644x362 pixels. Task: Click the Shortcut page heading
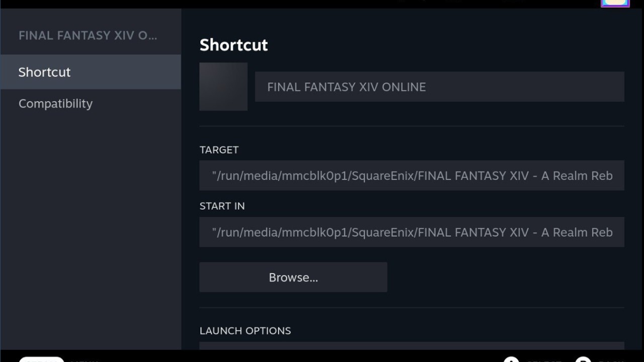233,45
